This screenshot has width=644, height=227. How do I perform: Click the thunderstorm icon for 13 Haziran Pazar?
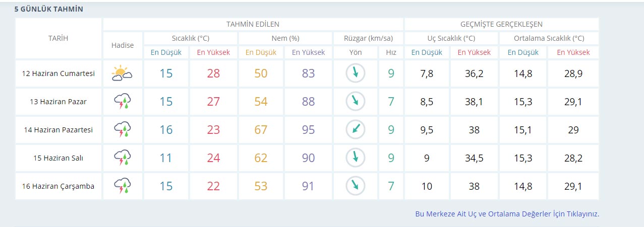(122, 102)
